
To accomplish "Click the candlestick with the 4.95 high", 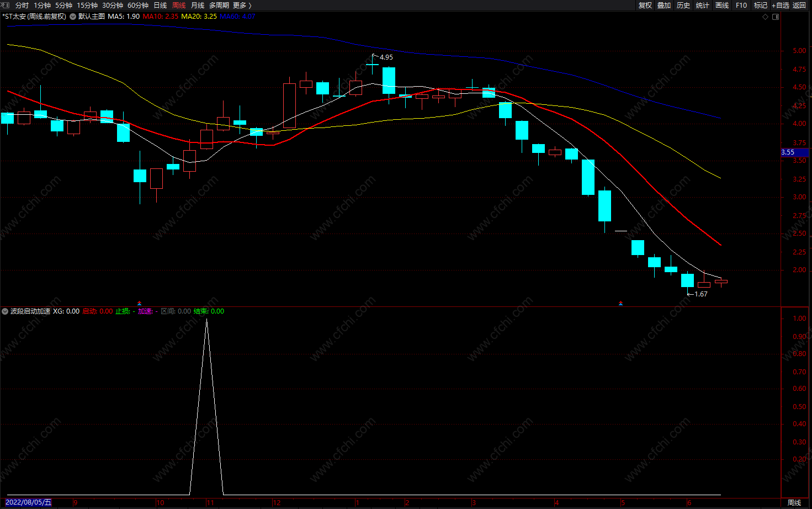I will (373, 65).
